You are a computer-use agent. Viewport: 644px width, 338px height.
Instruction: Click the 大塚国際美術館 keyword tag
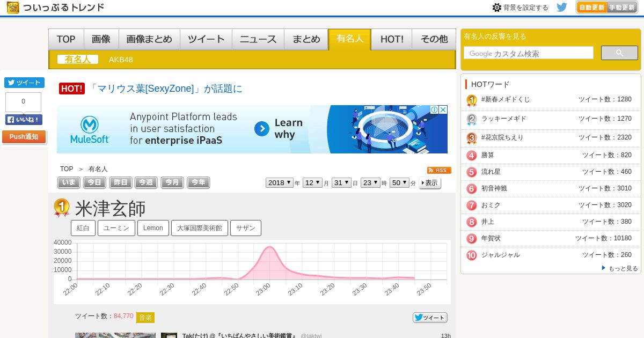[x=200, y=228]
